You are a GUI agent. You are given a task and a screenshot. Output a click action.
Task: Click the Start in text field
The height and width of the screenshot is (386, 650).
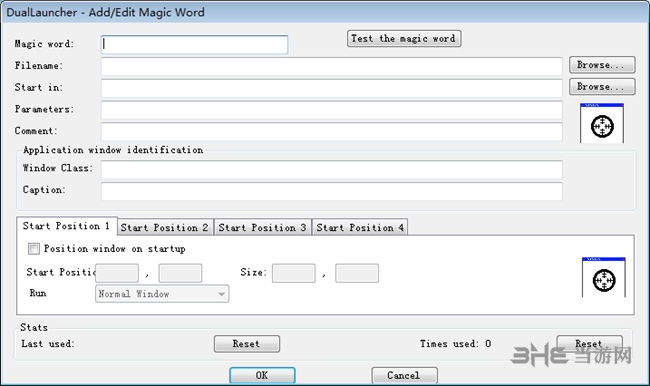tap(332, 88)
